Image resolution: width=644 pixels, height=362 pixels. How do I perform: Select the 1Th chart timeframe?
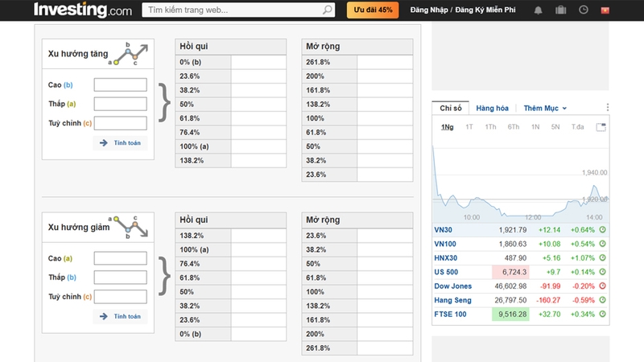point(490,127)
